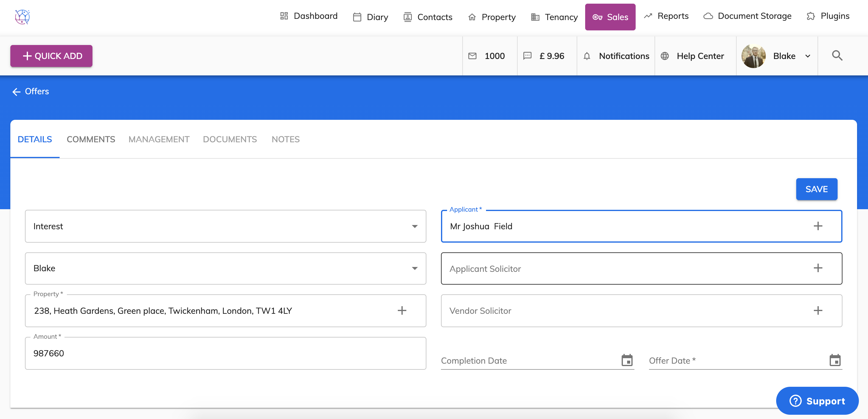Image resolution: width=868 pixels, height=419 pixels.
Task: Expand the Interest status dropdown
Action: (x=415, y=226)
